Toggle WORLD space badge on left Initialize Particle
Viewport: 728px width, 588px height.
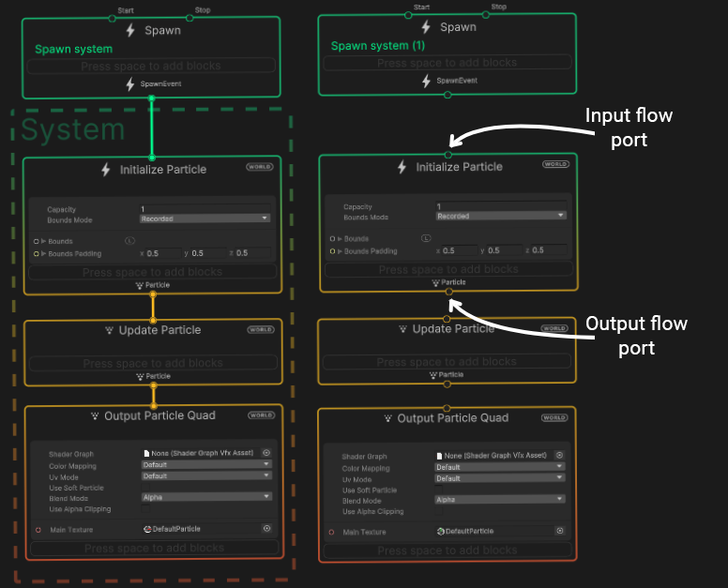(x=260, y=167)
